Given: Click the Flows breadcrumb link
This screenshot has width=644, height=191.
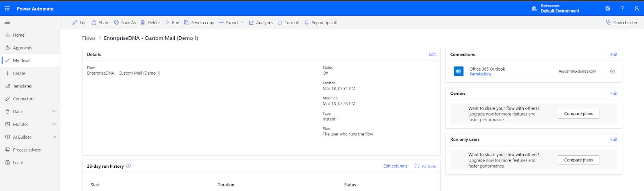Looking at the screenshot, I should point(89,38).
